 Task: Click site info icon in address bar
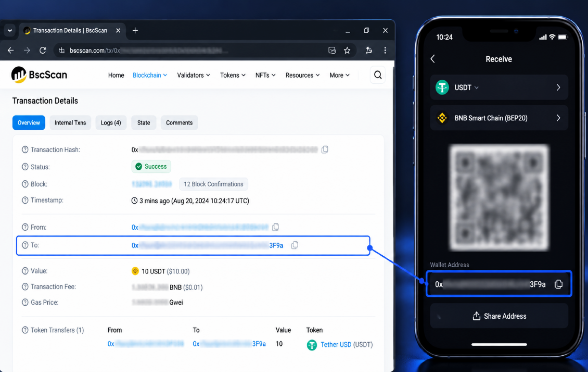[x=62, y=51]
